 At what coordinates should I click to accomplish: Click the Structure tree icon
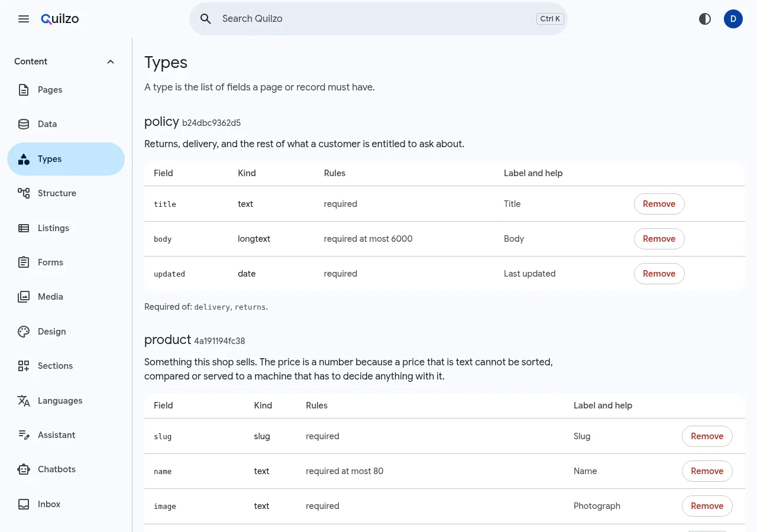24,193
